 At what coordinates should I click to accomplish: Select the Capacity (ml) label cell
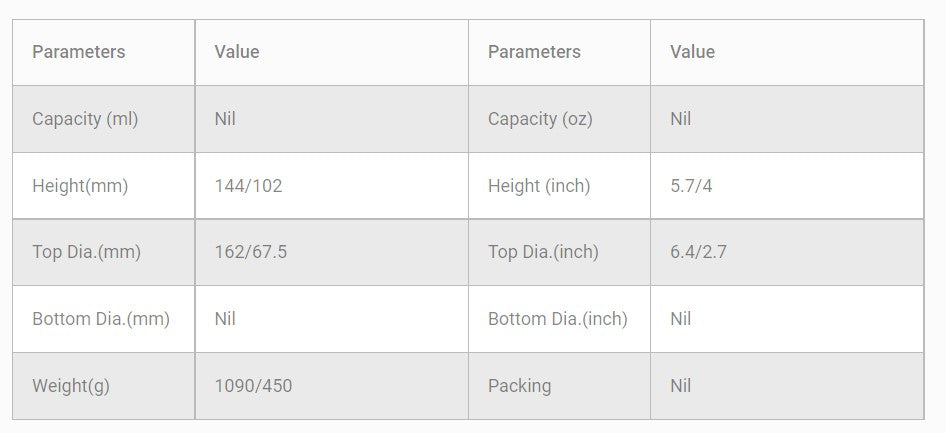pyautogui.click(x=85, y=119)
